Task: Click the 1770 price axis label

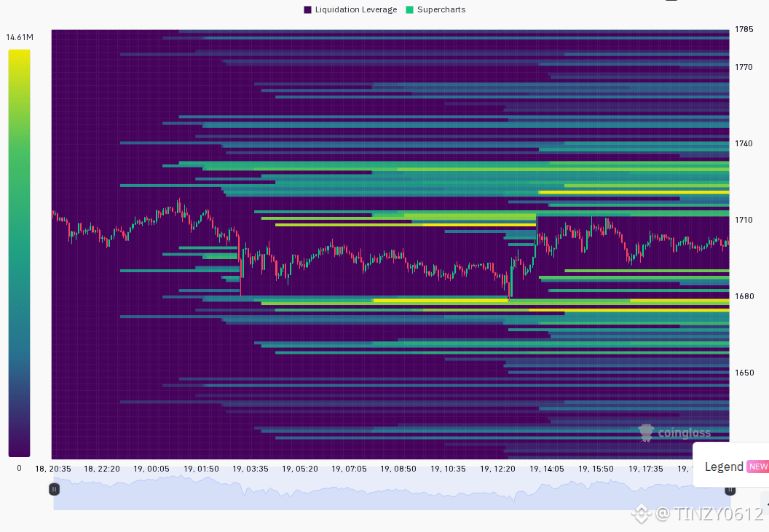Action: coord(744,67)
